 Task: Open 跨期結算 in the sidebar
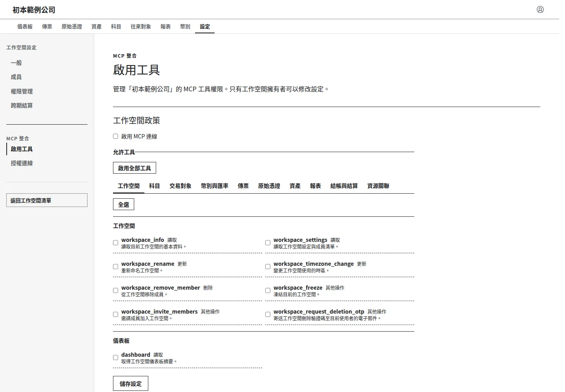47,105
